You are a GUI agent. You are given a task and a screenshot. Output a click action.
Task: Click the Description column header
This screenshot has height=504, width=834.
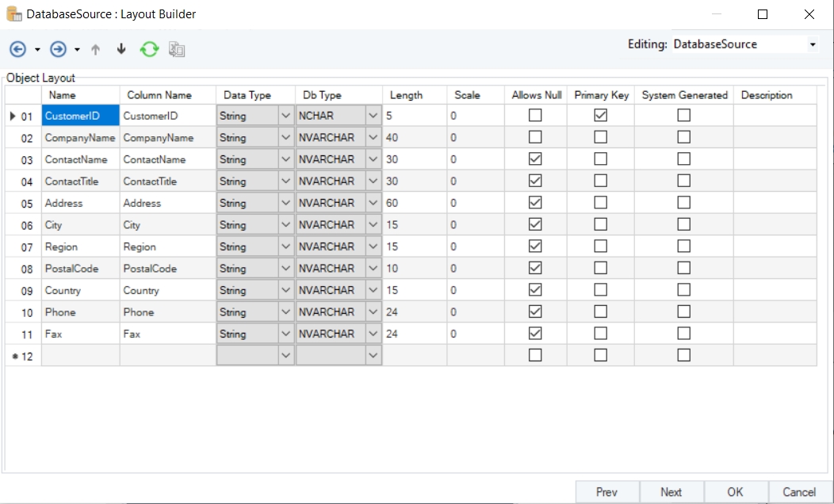766,95
